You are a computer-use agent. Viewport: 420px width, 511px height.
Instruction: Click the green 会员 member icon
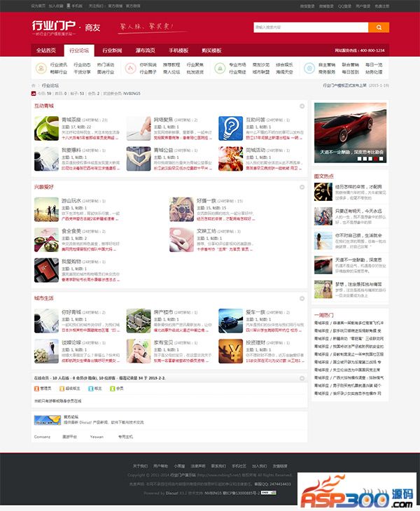click(x=113, y=388)
